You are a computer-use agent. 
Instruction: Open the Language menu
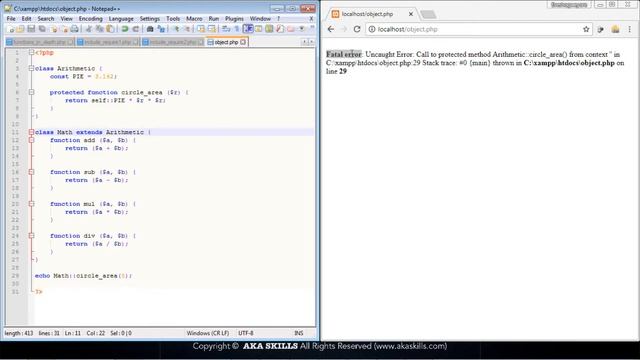(121, 19)
